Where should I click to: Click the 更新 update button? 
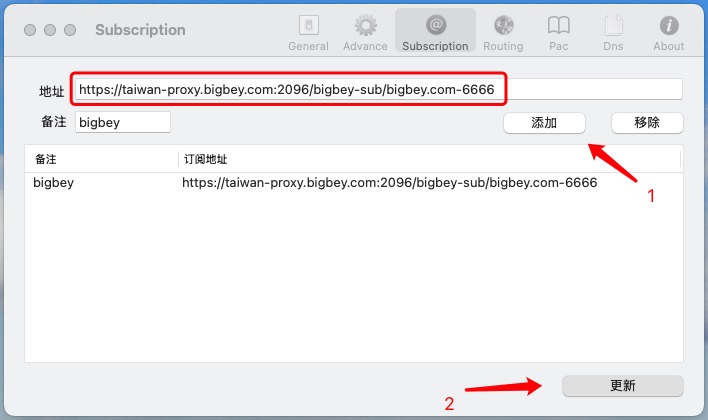point(623,386)
